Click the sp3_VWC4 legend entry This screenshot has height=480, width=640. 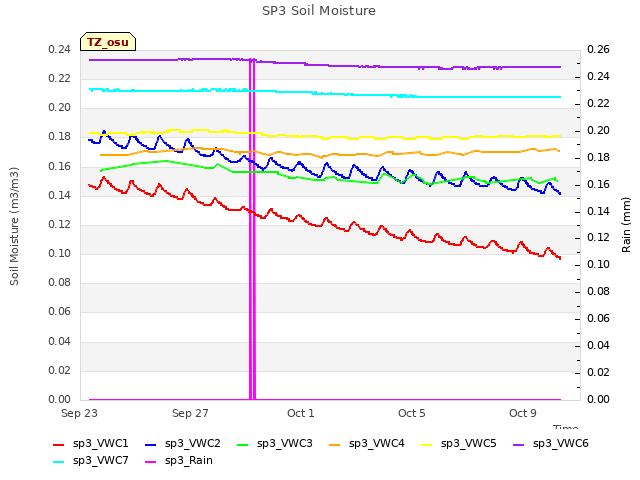click(x=367, y=443)
